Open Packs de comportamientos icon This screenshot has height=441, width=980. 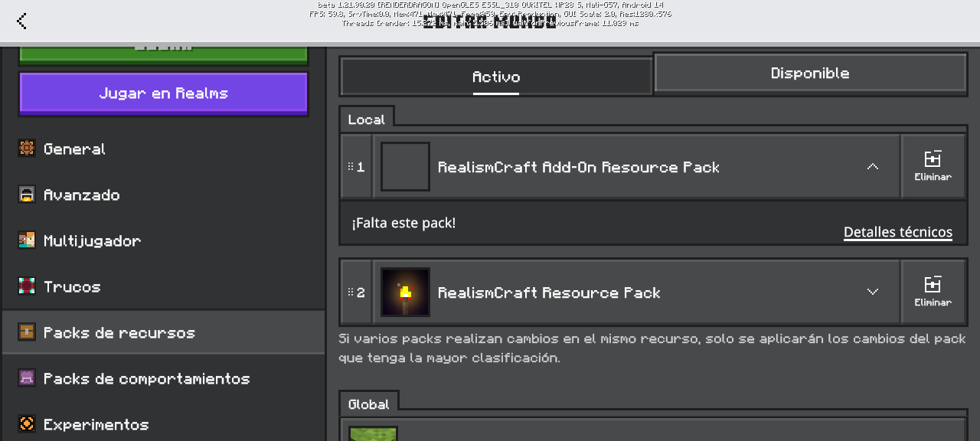pos(27,378)
